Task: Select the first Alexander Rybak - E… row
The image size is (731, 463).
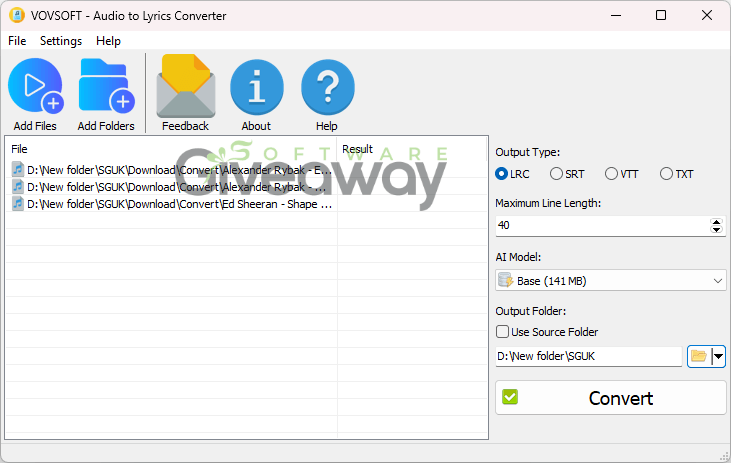Action: tap(172, 170)
